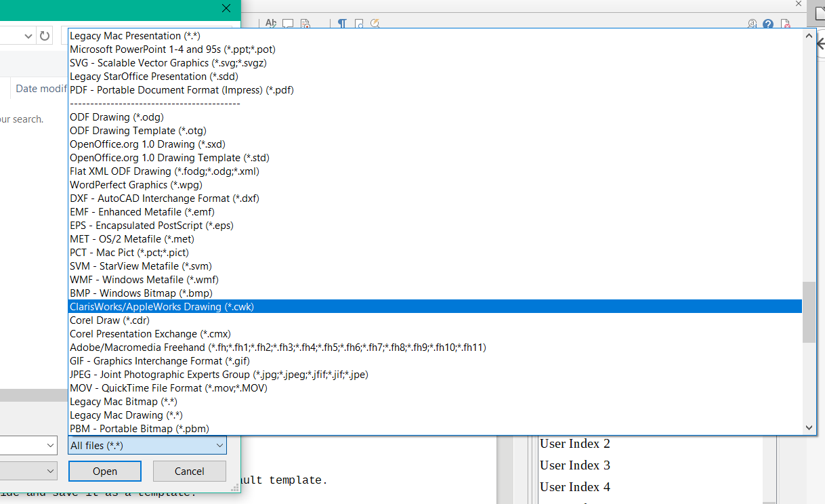Refresh the file dialog folder view

pos(45,36)
